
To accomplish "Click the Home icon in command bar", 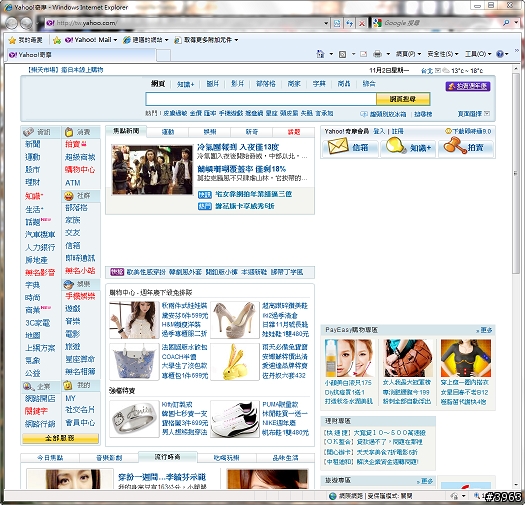I will (x=320, y=54).
